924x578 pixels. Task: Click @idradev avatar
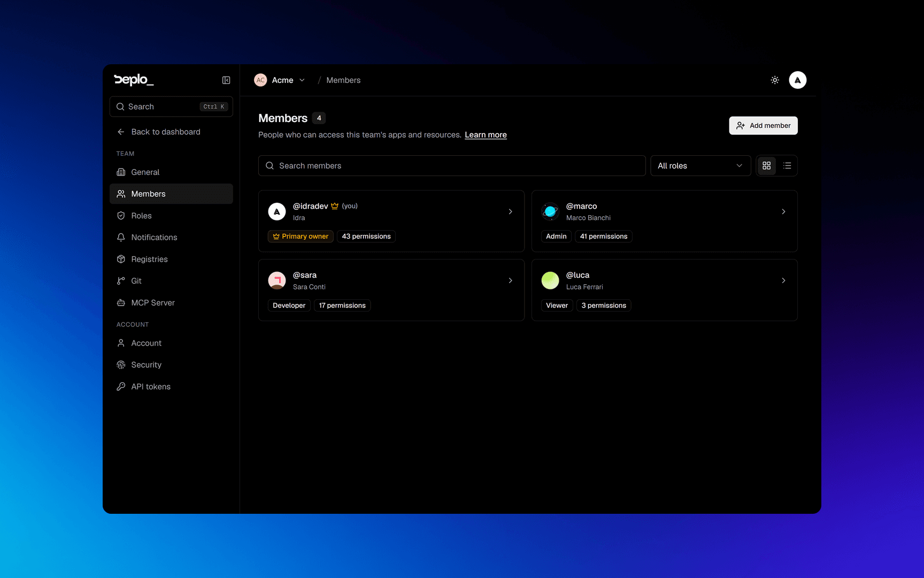(277, 211)
